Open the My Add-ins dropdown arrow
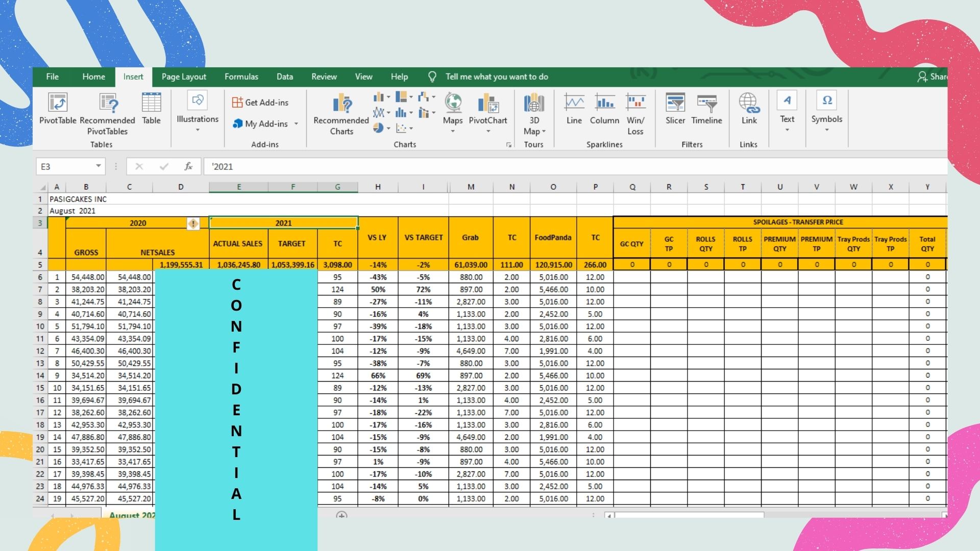980x551 pixels. click(x=296, y=124)
